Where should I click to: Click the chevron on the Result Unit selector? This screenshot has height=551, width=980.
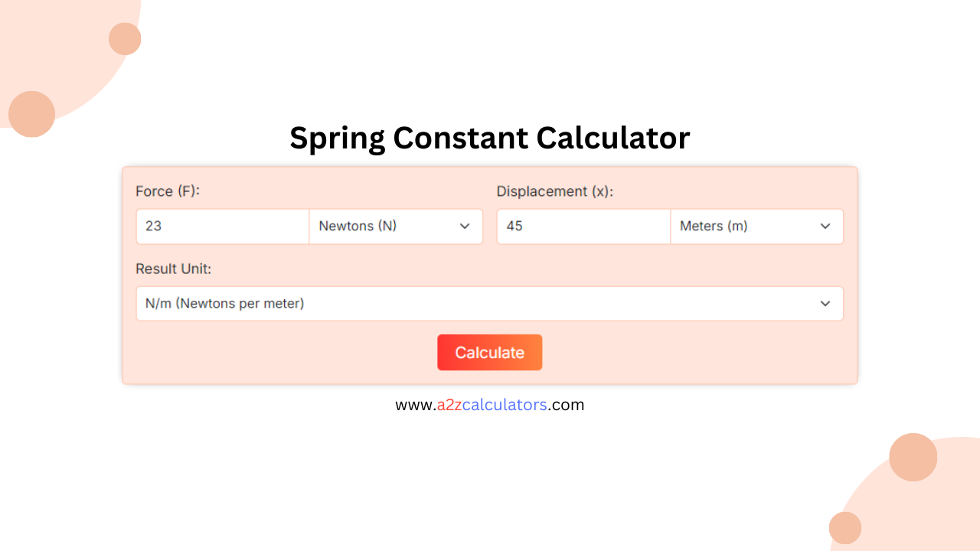(x=825, y=303)
